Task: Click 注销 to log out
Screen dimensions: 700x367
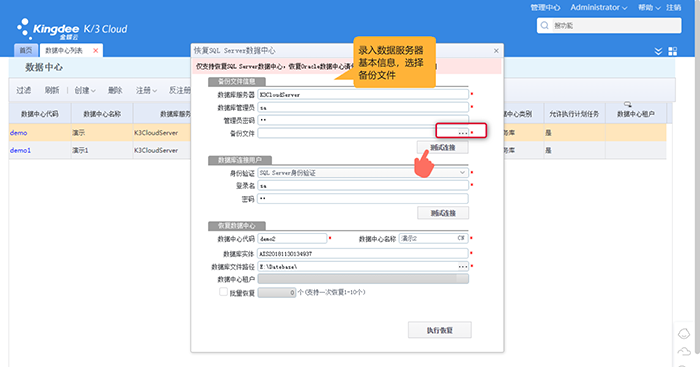Action: coord(674,8)
